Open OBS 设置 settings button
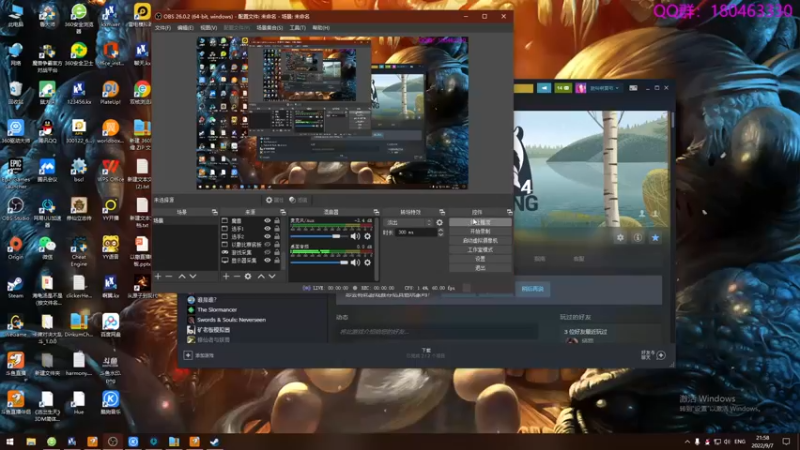 click(480, 259)
